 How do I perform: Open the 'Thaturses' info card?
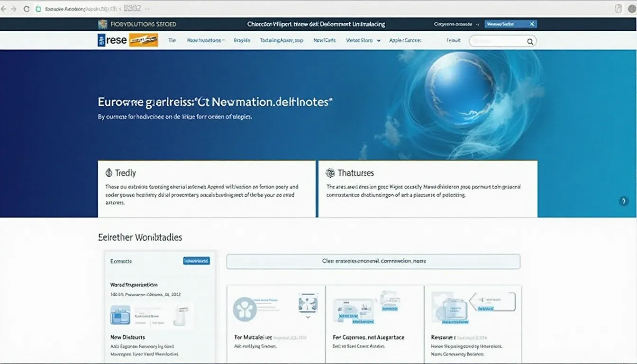tap(428, 189)
